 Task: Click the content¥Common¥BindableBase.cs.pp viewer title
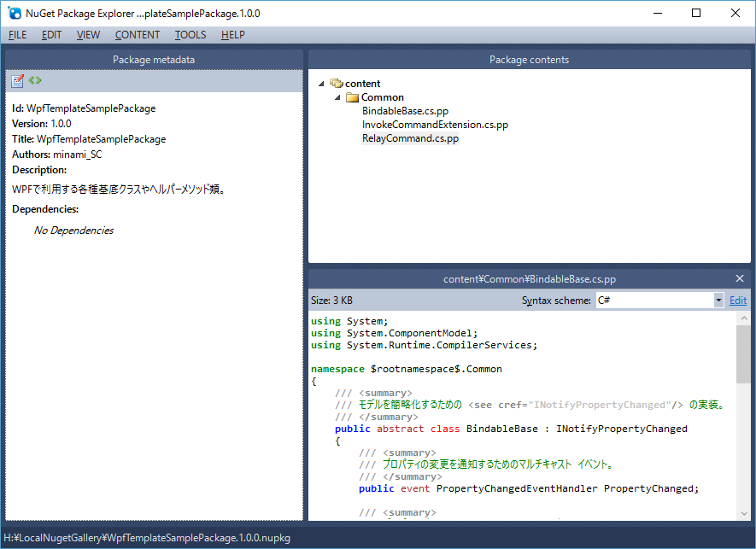530,279
